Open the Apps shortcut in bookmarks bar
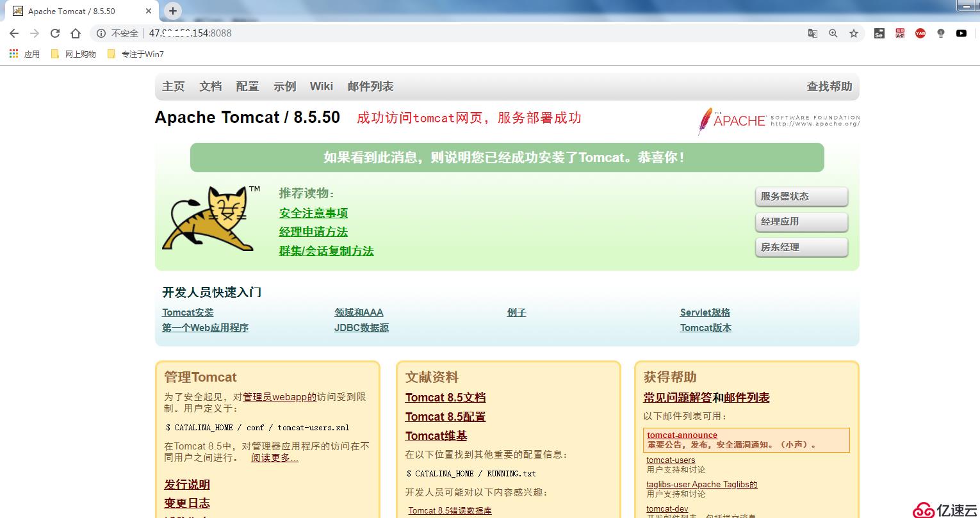Image resolution: width=980 pixels, height=518 pixels. (x=24, y=54)
